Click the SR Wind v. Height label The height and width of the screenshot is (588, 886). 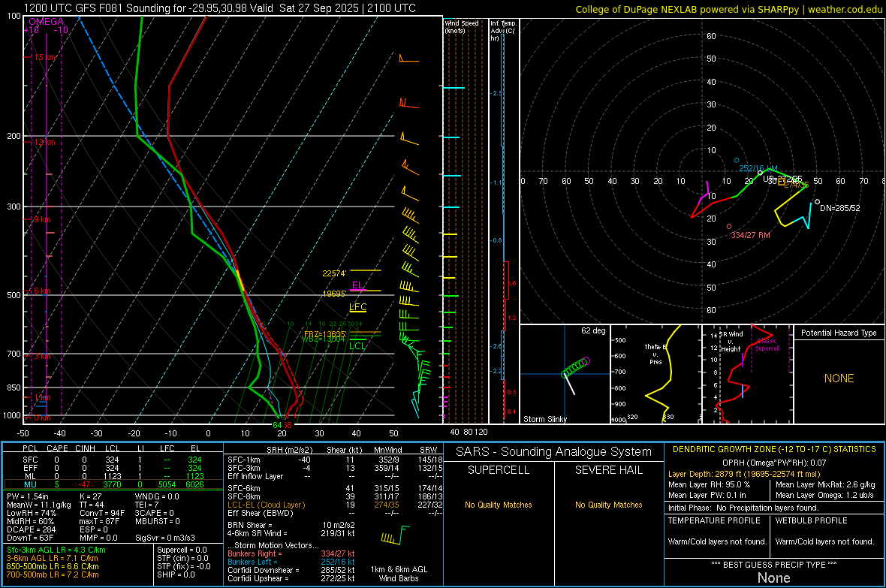731,342
